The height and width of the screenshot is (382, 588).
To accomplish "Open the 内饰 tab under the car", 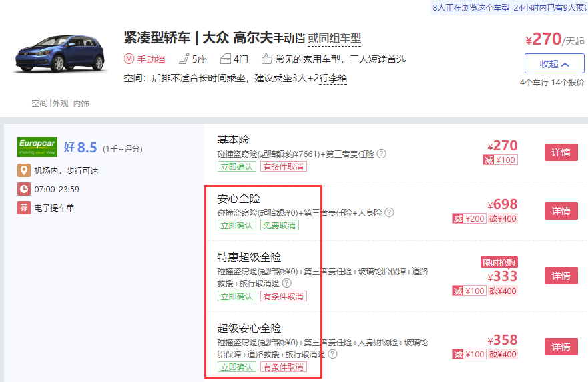I will [x=81, y=104].
